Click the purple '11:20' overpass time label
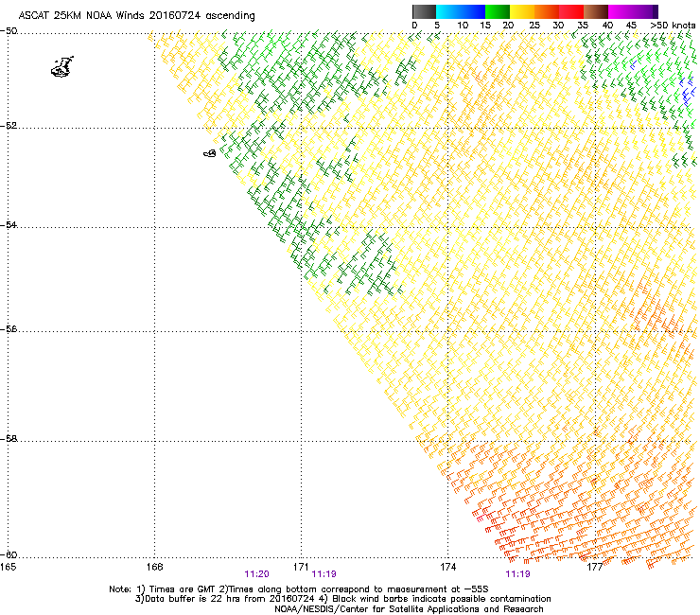 (x=256, y=574)
